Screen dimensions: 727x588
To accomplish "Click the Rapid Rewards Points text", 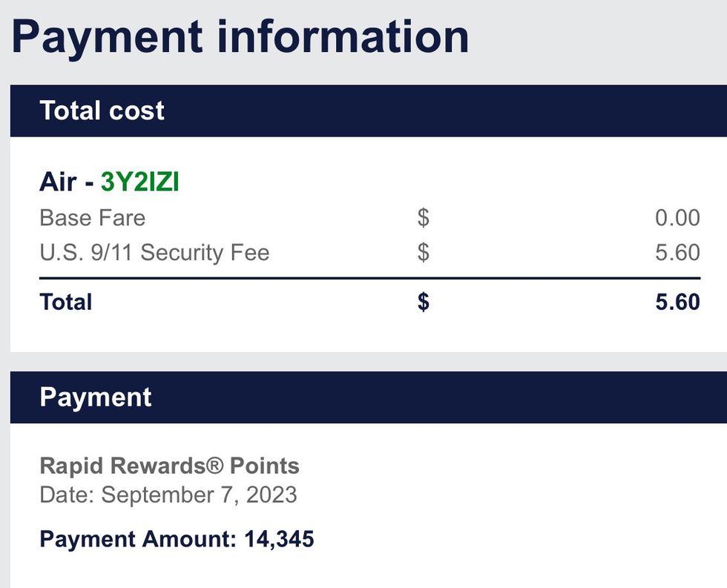I will (x=169, y=466).
